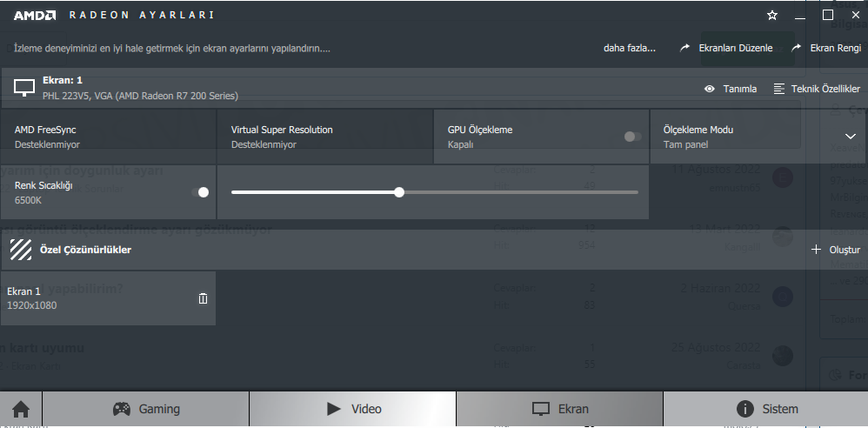This screenshot has height=428, width=868.
Task: Select the AMD FreeSync tile
Action: tap(109, 137)
